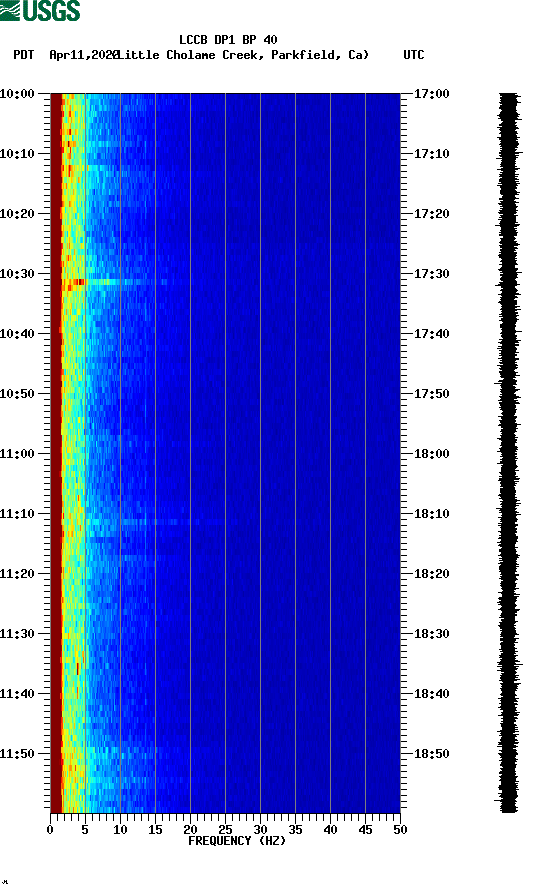Image resolution: width=552 pixels, height=893 pixels.
Task: Click the 'PDT' timezone label
Action: pos(23,55)
